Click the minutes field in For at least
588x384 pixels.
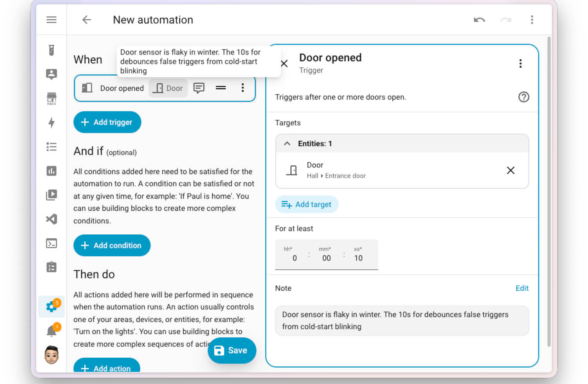click(326, 254)
